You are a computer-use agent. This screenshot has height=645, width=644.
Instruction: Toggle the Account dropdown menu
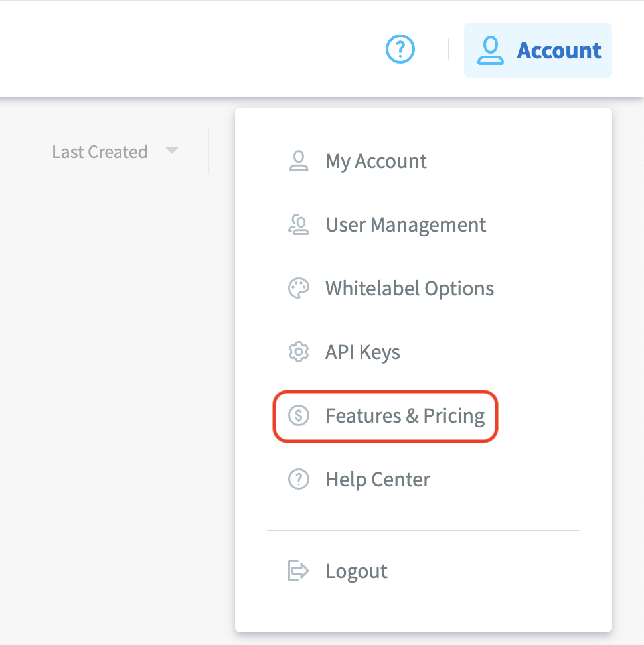click(x=538, y=50)
